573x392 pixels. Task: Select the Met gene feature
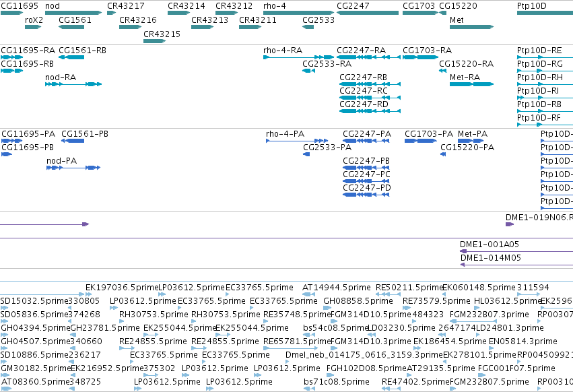(472, 27)
